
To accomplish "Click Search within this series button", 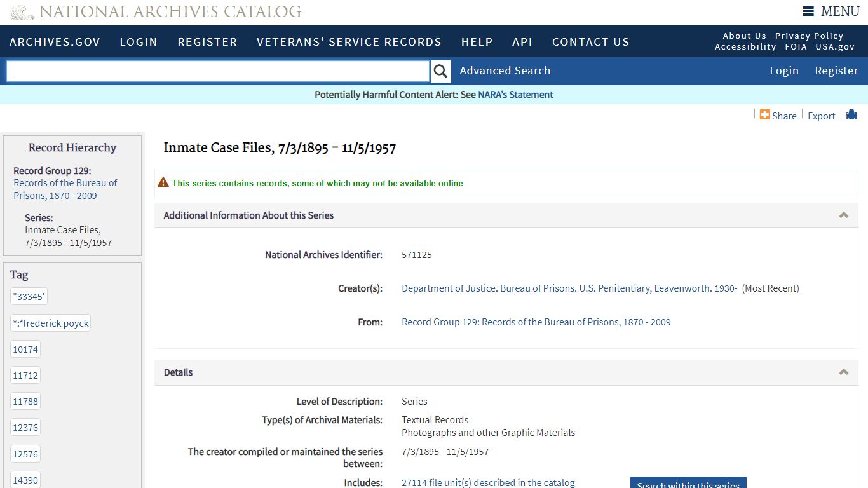I will pos(688,483).
